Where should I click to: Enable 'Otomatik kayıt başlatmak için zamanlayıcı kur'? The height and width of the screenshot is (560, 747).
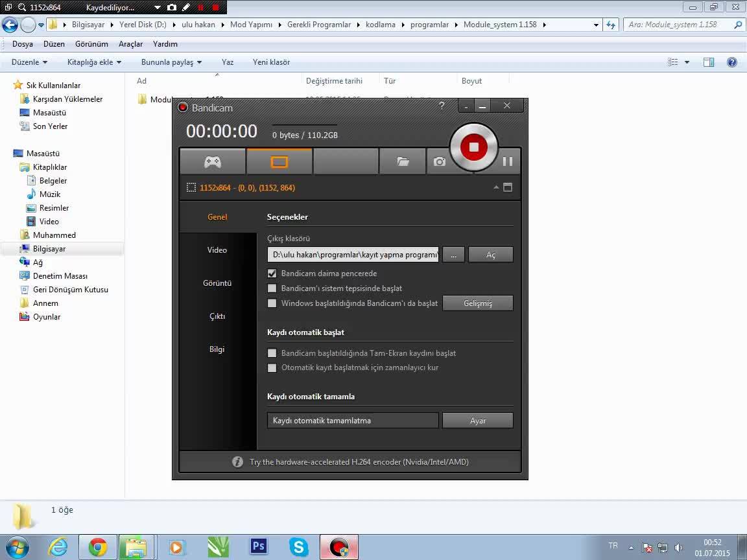[x=272, y=367]
